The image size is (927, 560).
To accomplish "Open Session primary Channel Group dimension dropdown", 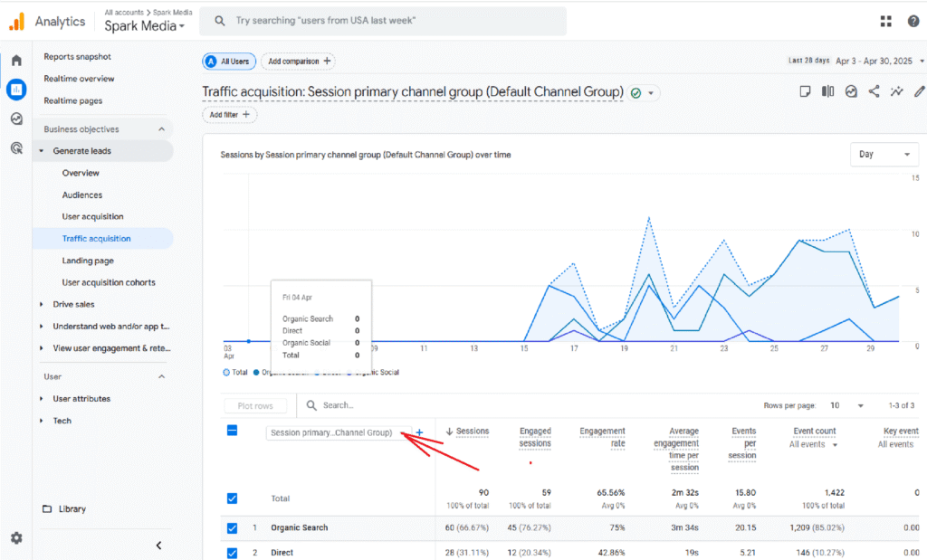I will [x=339, y=432].
